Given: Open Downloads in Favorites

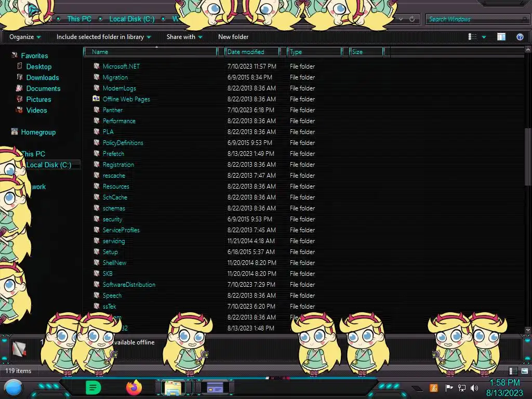Looking at the screenshot, I should [43, 78].
